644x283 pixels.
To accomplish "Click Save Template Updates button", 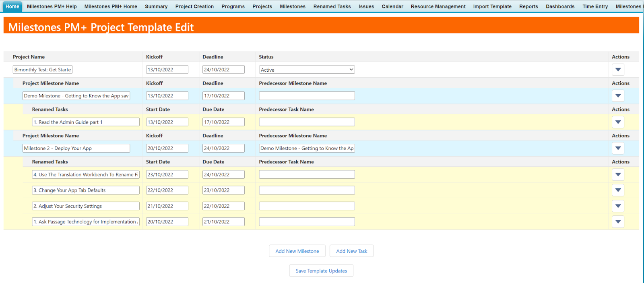I will pos(321,271).
